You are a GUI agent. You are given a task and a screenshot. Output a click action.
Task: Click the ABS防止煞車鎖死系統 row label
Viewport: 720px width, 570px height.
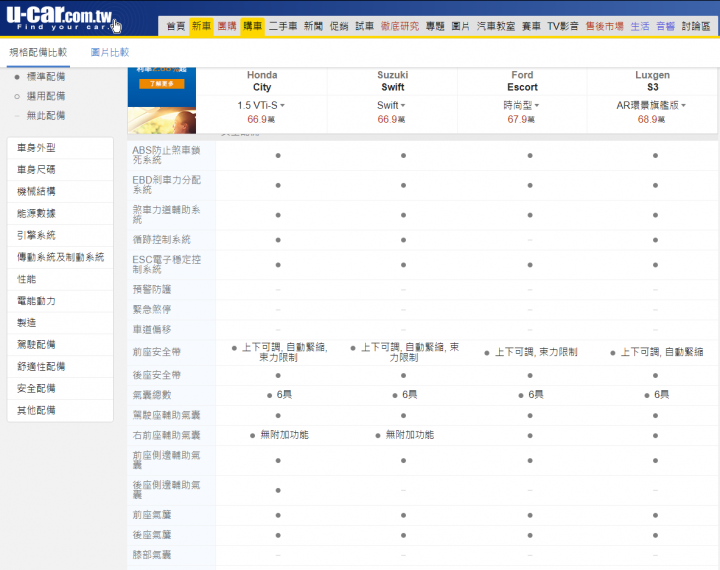[x=166, y=155]
